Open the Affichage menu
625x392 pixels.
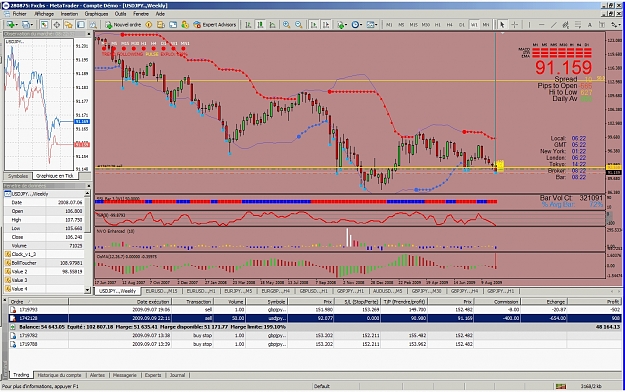[x=44, y=14]
